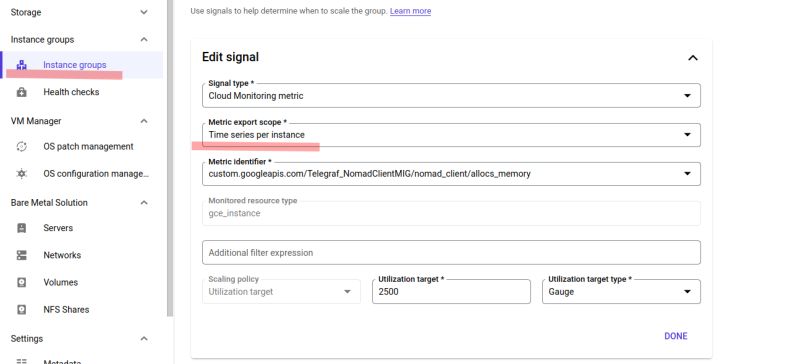
Task: Click the Networks icon
Action: click(x=21, y=255)
